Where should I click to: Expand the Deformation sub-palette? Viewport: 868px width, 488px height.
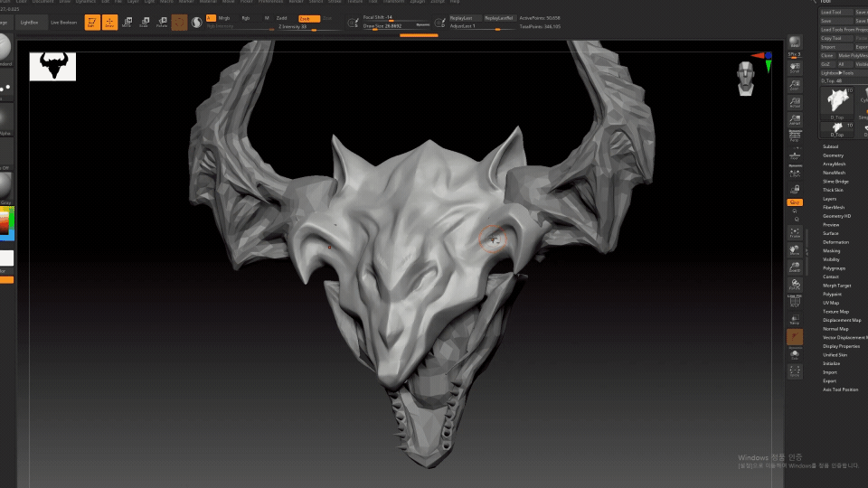coord(835,242)
